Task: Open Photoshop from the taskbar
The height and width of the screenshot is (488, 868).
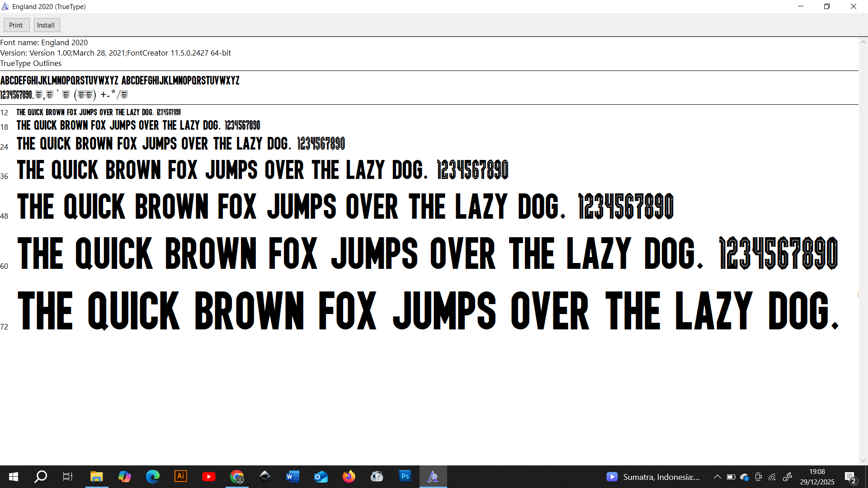Action: 405,477
